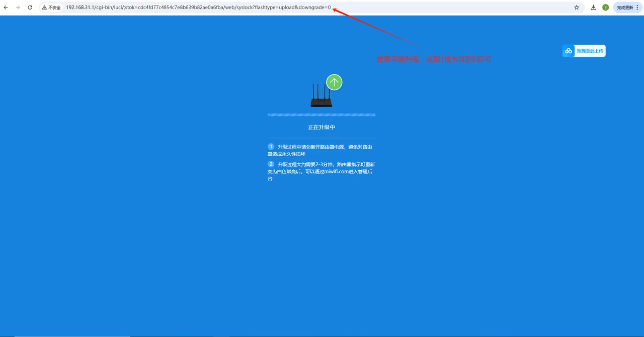The height and width of the screenshot is (337, 644).
Task: Open the browser downloads panel
Action: tap(594, 8)
